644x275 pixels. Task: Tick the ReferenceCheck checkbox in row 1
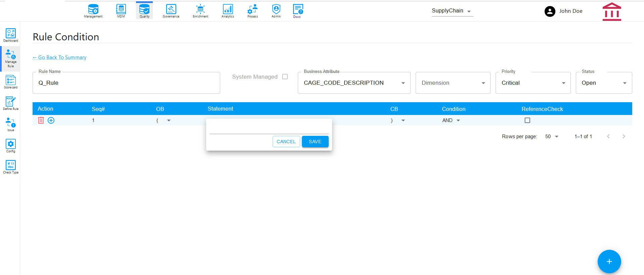point(527,120)
